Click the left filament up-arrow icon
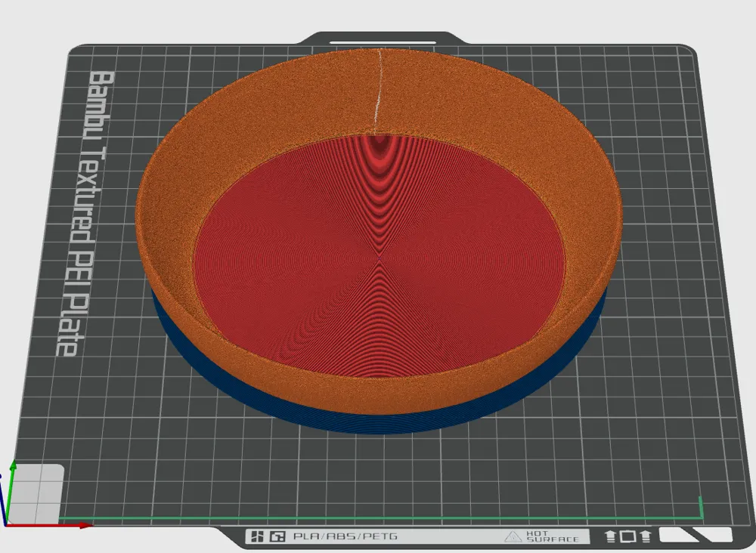Viewport: 756px width, 553px height. (612, 538)
